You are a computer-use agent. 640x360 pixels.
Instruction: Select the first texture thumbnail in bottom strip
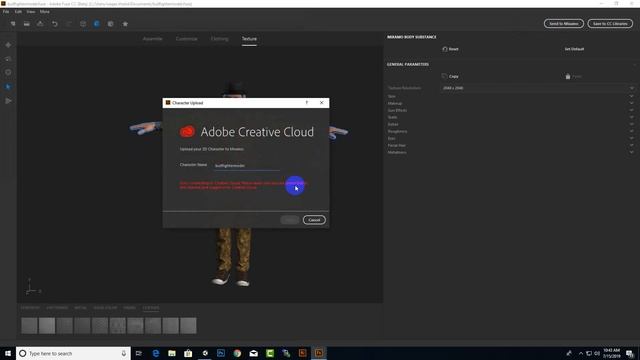pos(29,326)
